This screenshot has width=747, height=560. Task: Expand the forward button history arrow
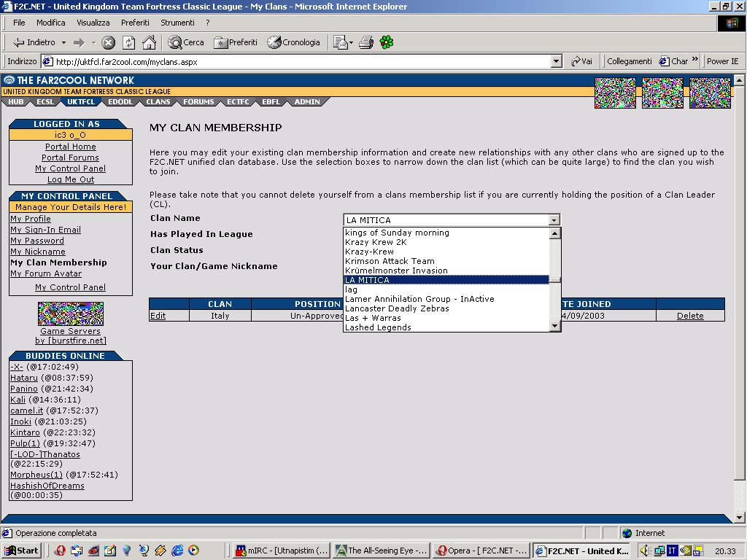pos(93,43)
